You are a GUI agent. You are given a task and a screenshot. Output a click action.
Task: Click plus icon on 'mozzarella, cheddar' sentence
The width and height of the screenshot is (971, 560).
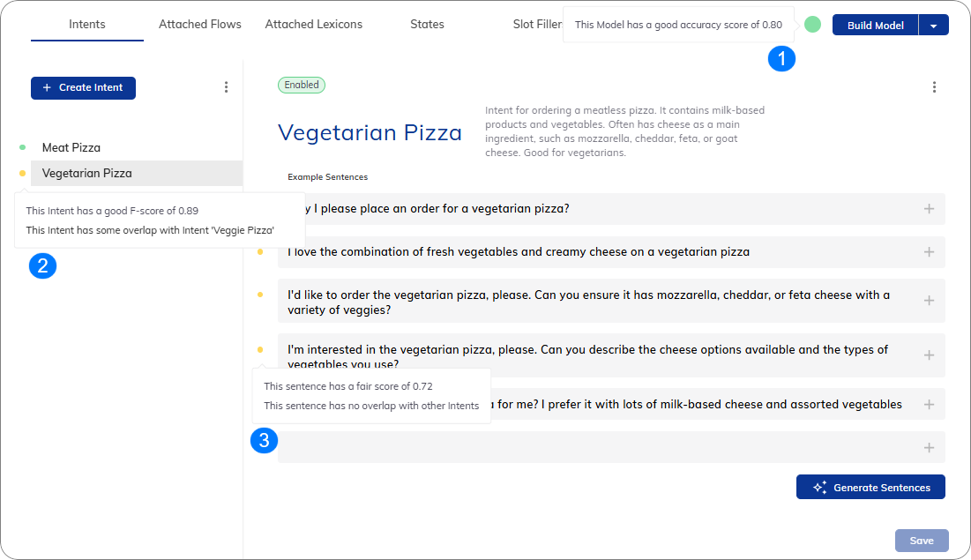click(x=929, y=301)
